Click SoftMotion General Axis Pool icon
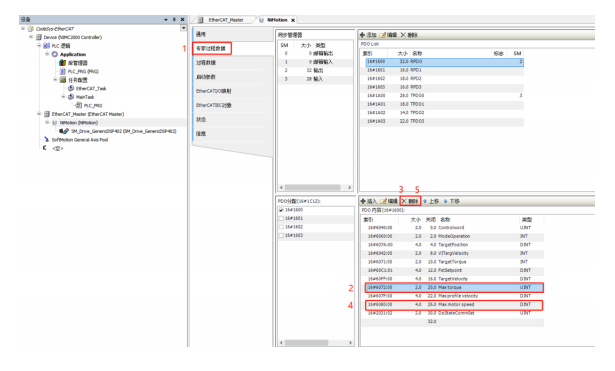This screenshot has height=371, width=615. [47, 140]
